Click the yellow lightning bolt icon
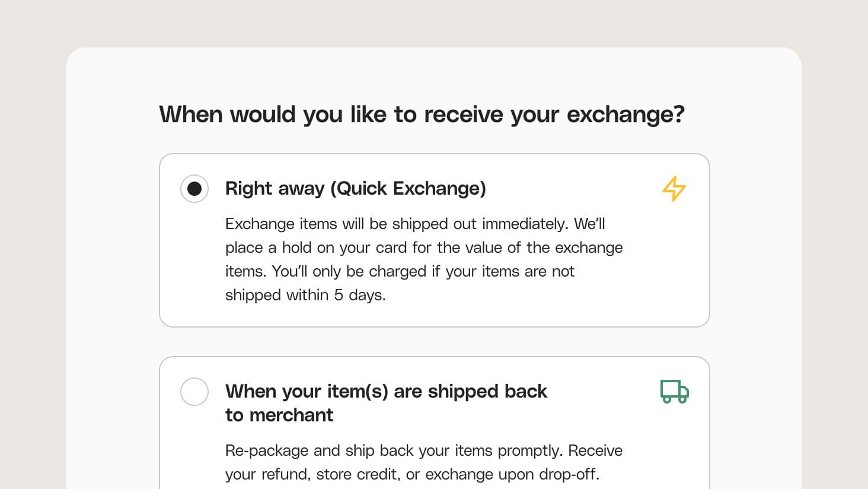868x489 pixels. coord(674,189)
